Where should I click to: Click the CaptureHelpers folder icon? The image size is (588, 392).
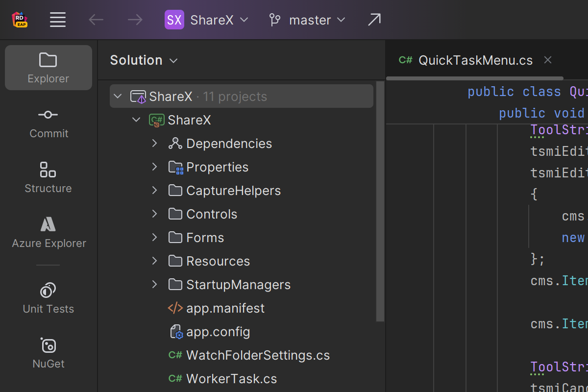[175, 190]
